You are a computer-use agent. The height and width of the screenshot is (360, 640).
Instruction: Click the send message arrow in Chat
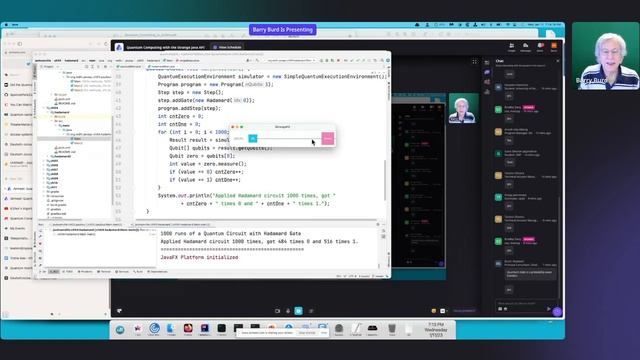click(549, 309)
